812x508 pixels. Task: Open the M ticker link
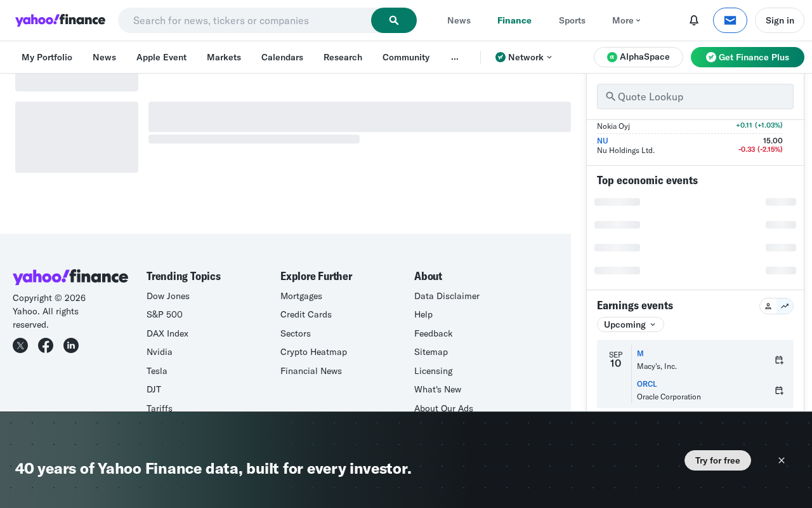click(x=640, y=353)
